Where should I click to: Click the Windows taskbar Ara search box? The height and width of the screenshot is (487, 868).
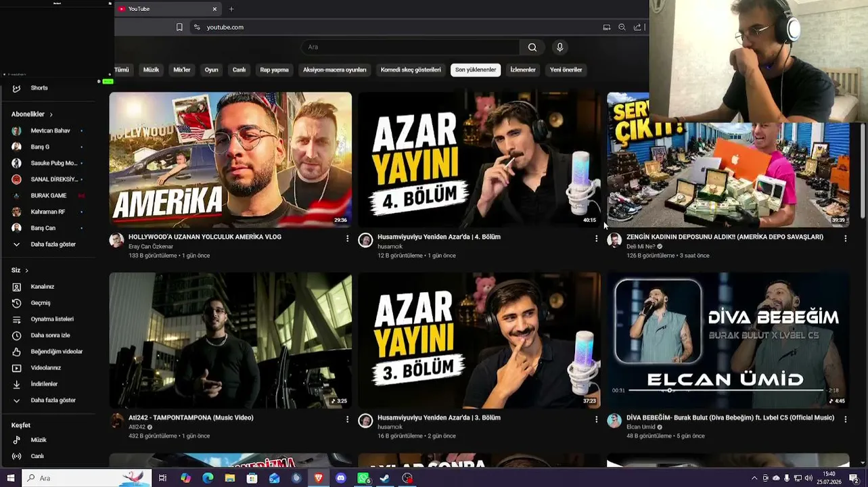point(87,478)
